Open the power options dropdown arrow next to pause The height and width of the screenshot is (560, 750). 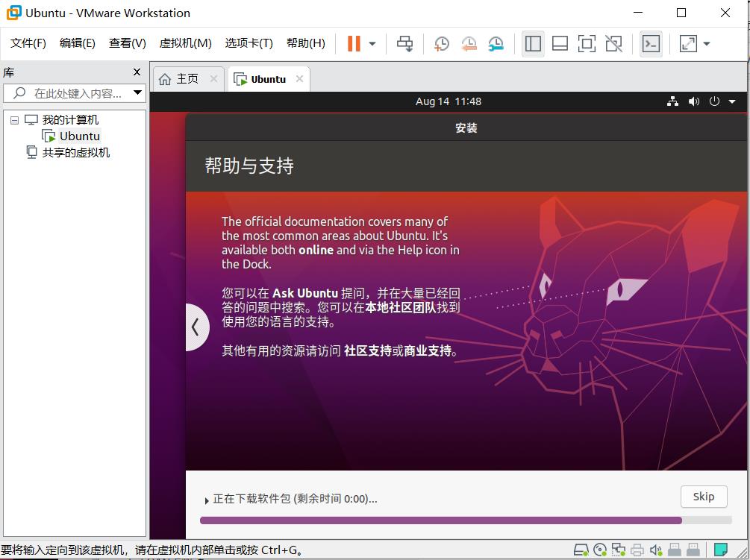[x=372, y=44]
